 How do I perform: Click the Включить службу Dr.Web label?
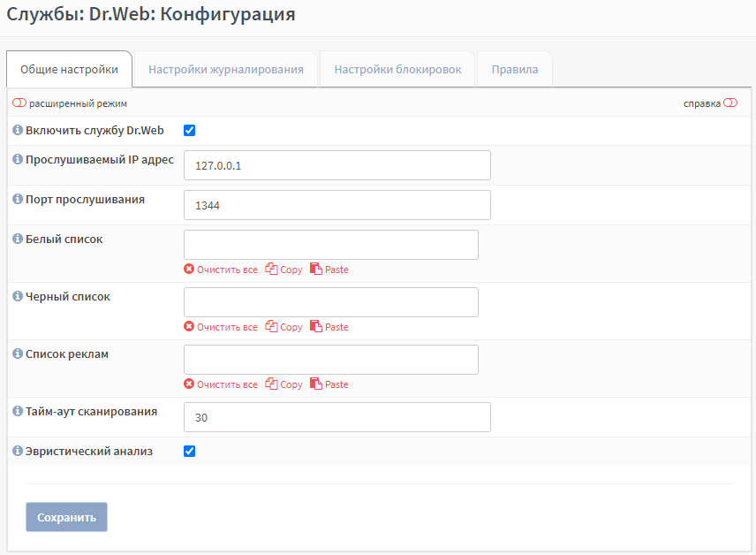tap(94, 130)
